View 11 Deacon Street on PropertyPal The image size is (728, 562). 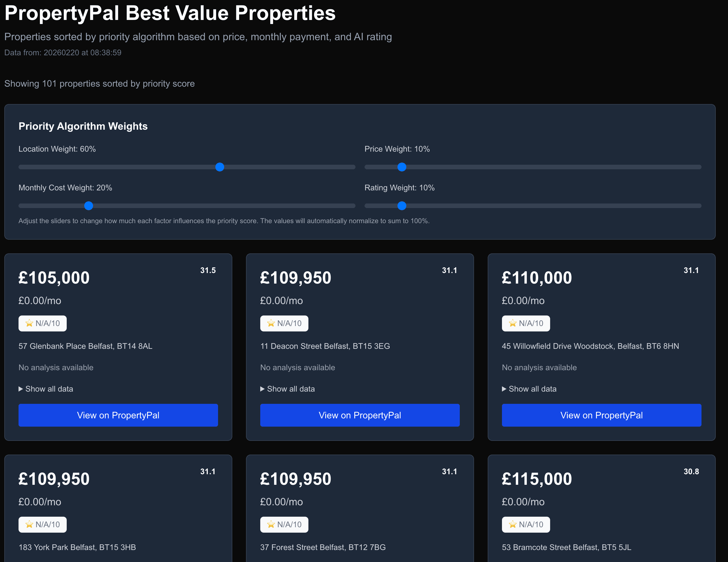click(360, 415)
